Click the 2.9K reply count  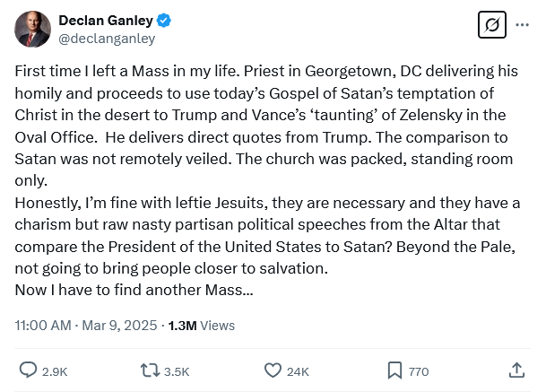[54, 370]
